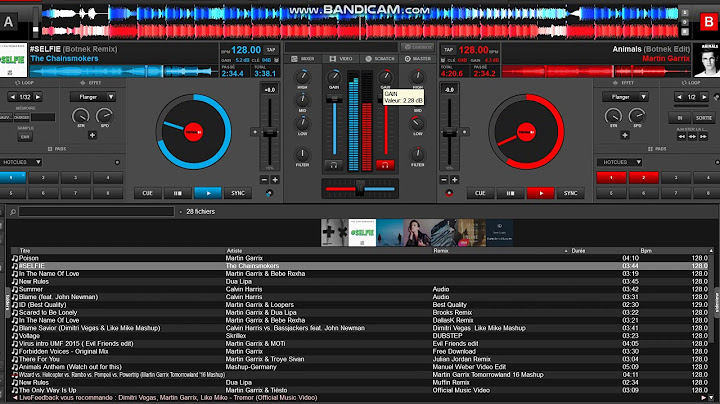
Task: Halve deck B loop length arrow
Action: point(679,97)
